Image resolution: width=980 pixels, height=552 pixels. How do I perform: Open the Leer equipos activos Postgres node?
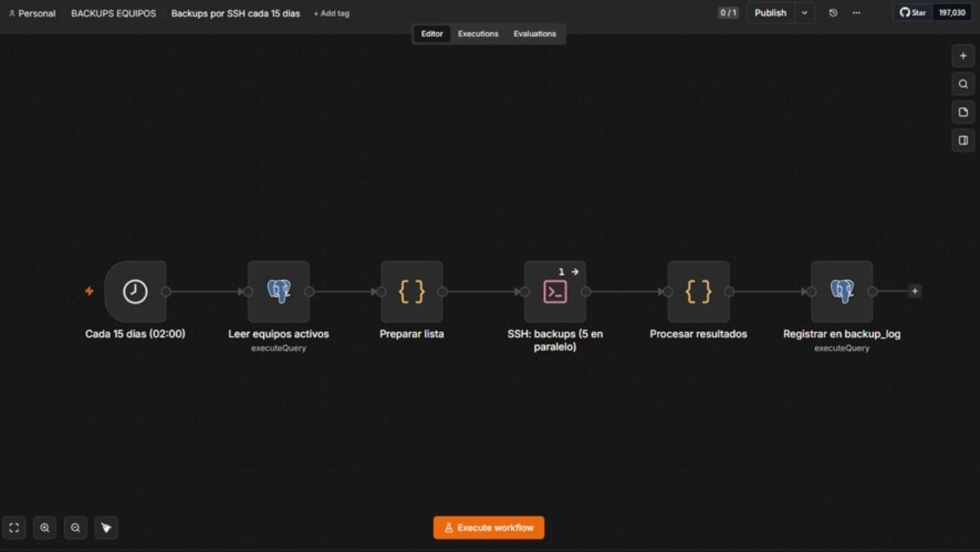(x=279, y=292)
